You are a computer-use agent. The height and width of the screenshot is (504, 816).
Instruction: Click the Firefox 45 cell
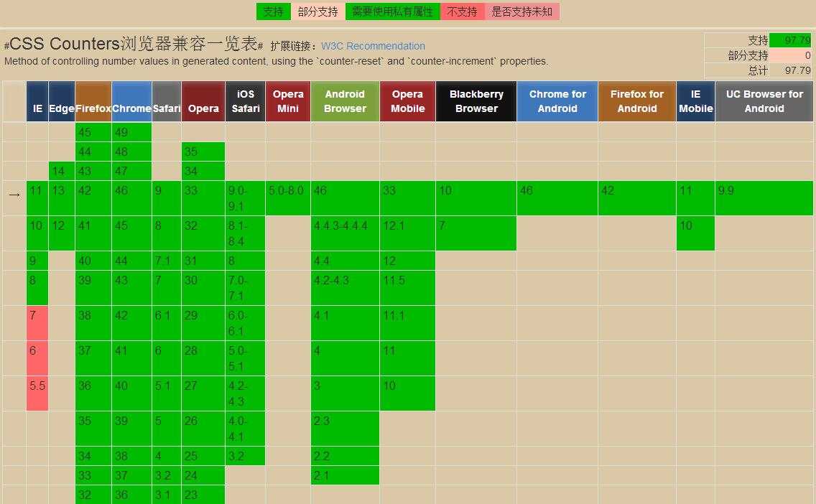(93, 132)
